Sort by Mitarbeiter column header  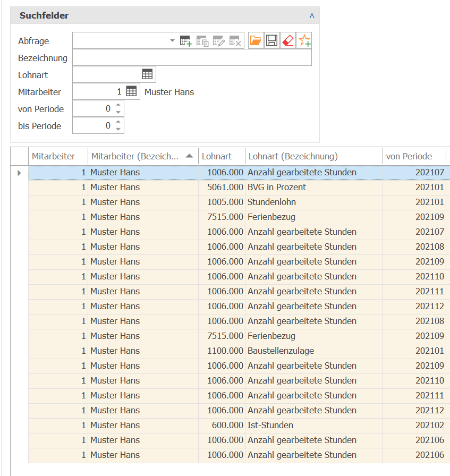pyautogui.click(x=58, y=156)
